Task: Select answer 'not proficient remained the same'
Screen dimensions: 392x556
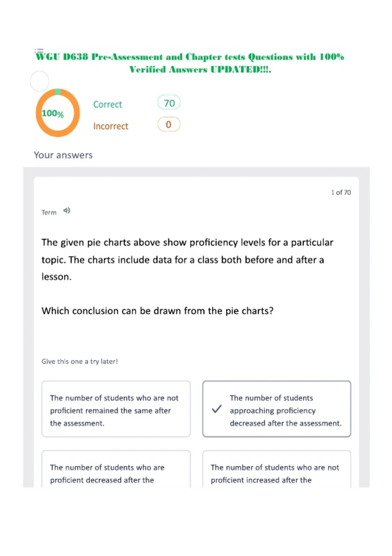Action: point(116,409)
